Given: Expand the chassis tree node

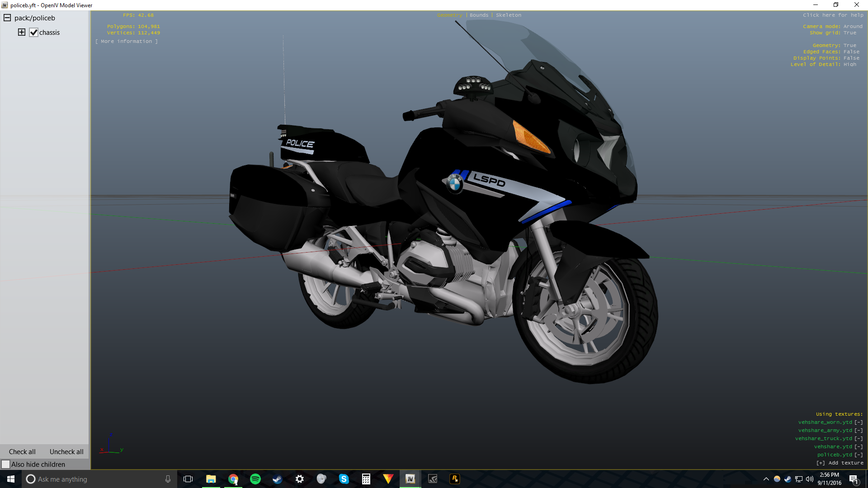Looking at the screenshot, I should click(x=22, y=32).
